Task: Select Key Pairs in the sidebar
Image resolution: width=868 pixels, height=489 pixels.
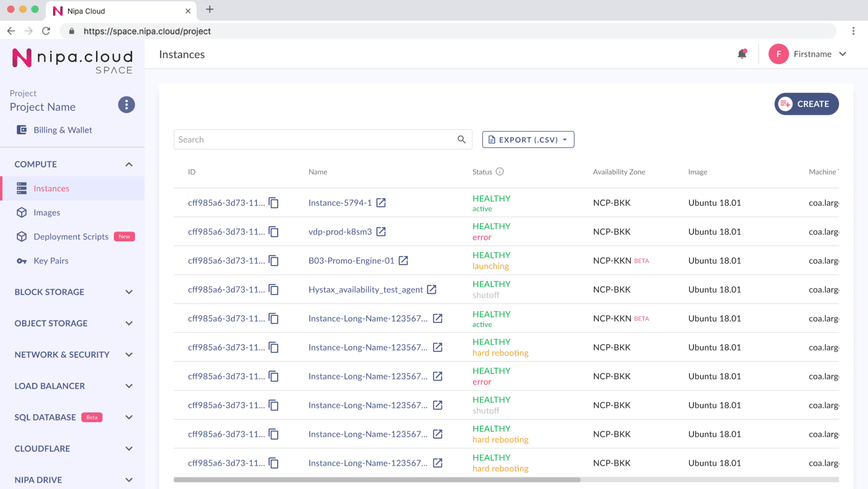Action: (51, 261)
